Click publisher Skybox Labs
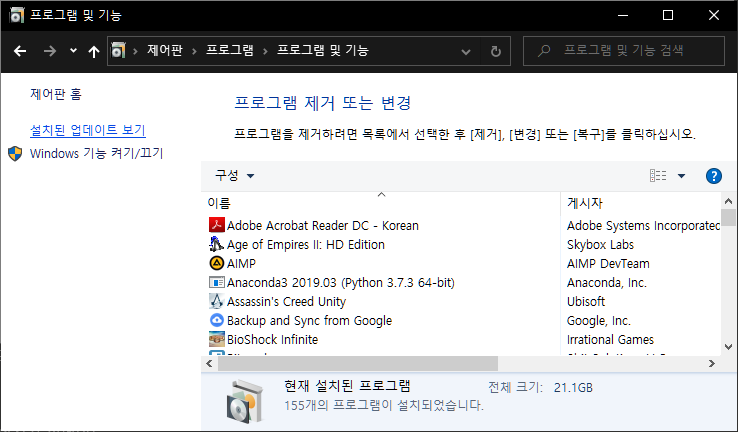Image resolution: width=738 pixels, height=432 pixels. pos(601,245)
